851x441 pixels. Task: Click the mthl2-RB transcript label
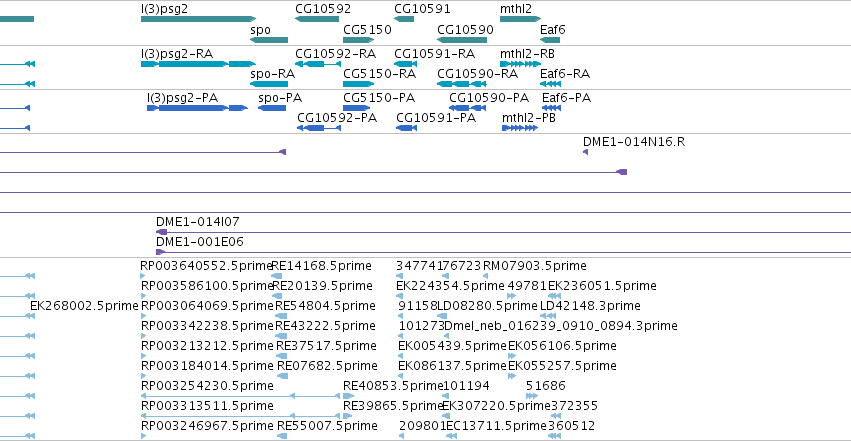tap(528, 54)
